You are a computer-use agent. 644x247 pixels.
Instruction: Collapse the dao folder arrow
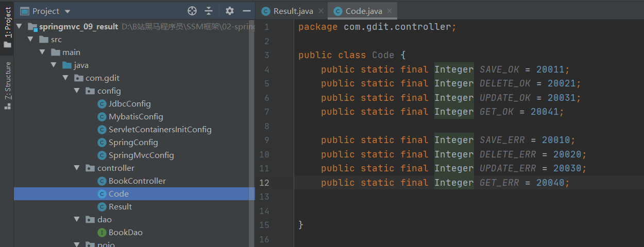coord(76,220)
